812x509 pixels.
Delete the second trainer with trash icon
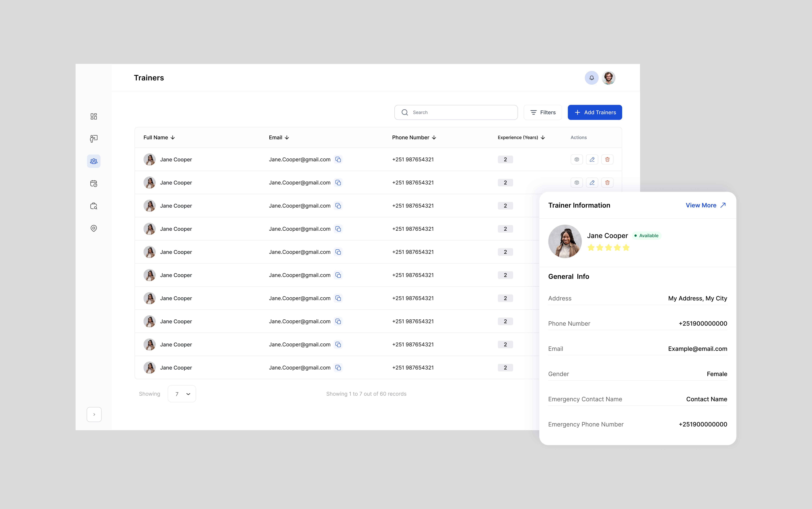tap(607, 182)
